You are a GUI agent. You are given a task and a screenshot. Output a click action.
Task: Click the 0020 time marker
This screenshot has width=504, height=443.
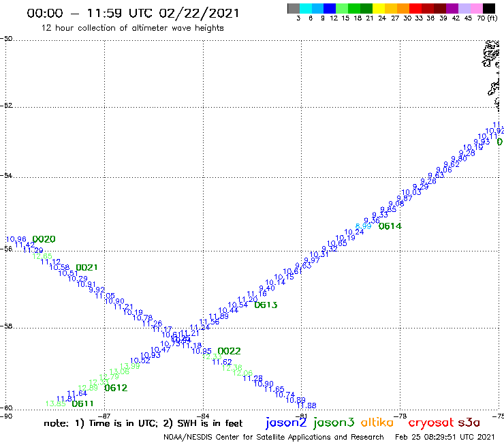point(44,239)
